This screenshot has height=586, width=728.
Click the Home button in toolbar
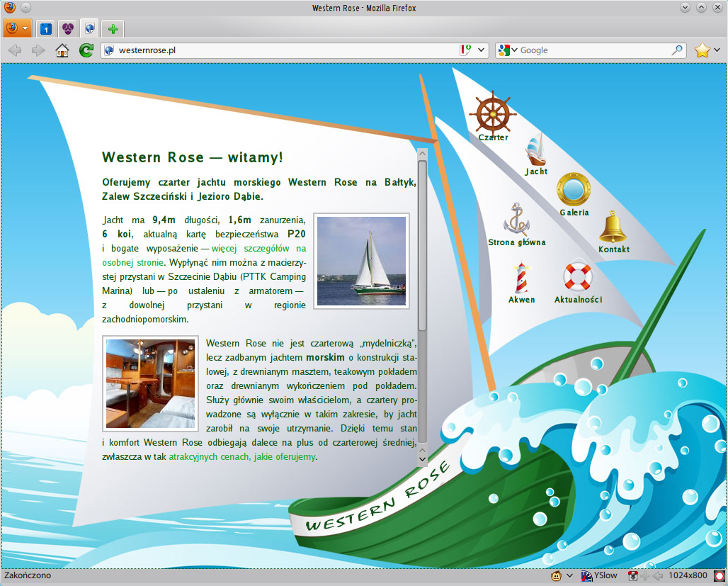click(62, 50)
